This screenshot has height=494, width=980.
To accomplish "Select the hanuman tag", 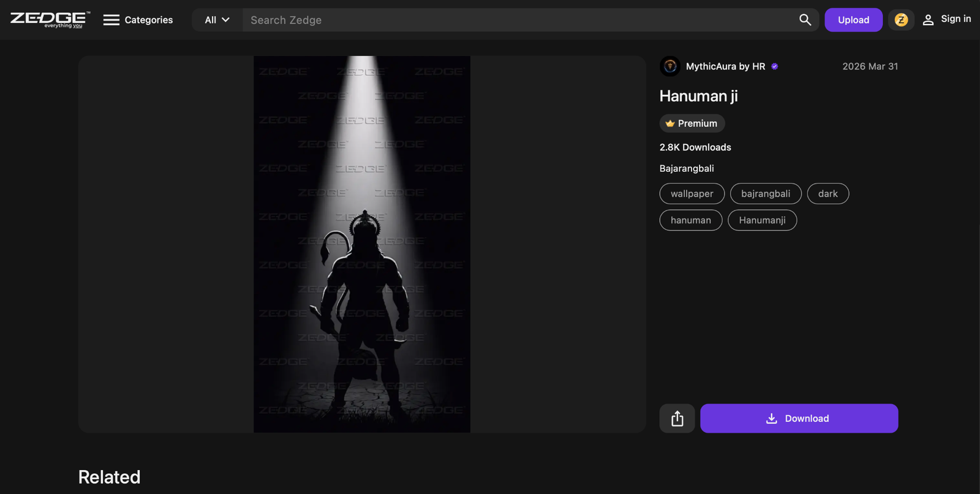I will point(691,220).
